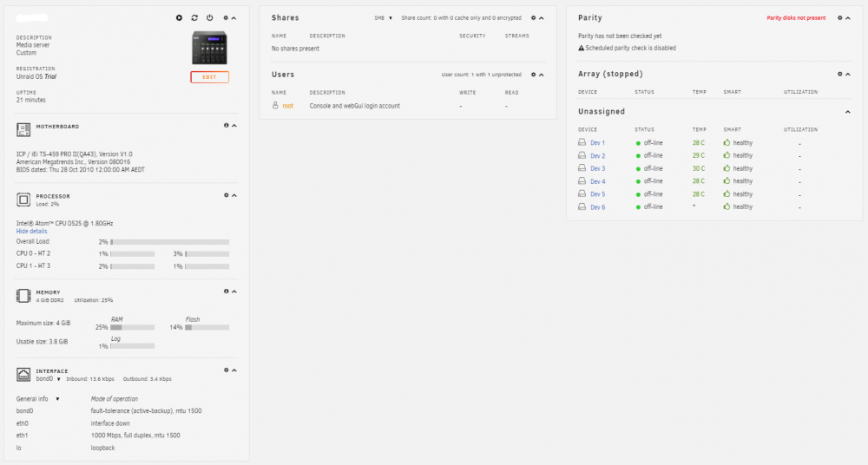
Task: Click the Start array play icon
Action: (180, 17)
